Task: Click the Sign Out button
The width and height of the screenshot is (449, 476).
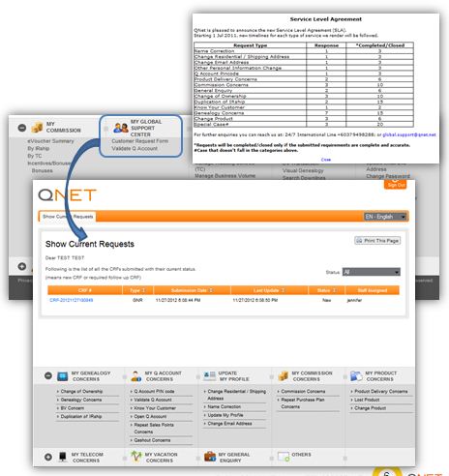Action: pos(396,185)
